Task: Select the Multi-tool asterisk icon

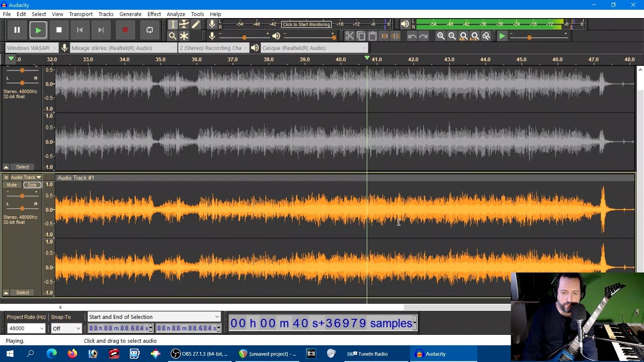Action: [184, 36]
